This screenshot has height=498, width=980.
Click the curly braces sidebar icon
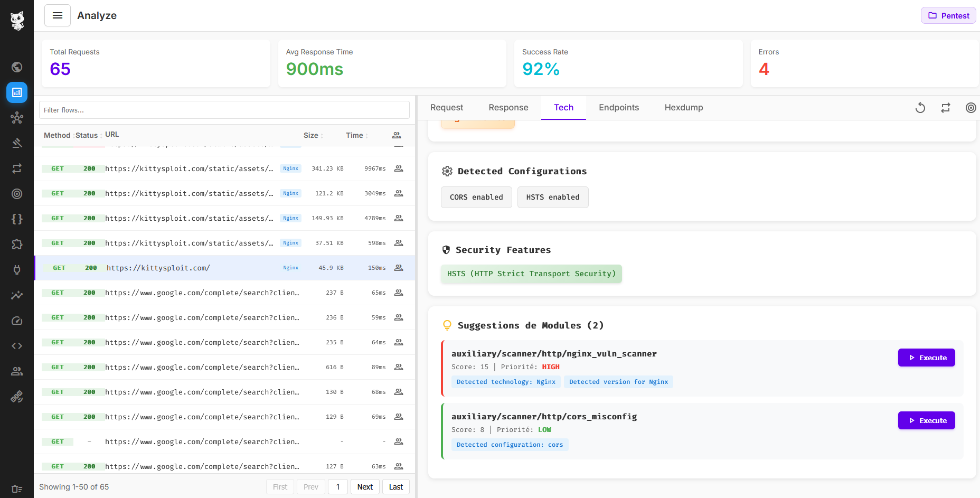(x=17, y=219)
